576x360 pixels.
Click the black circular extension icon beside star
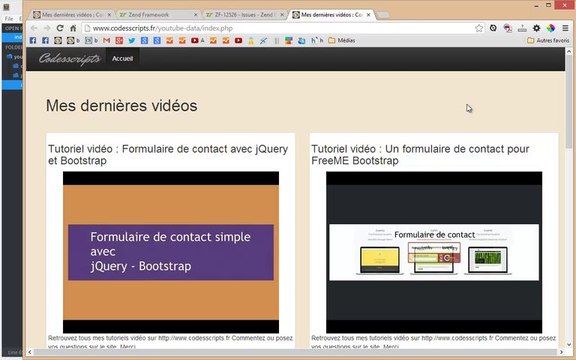[493, 28]
